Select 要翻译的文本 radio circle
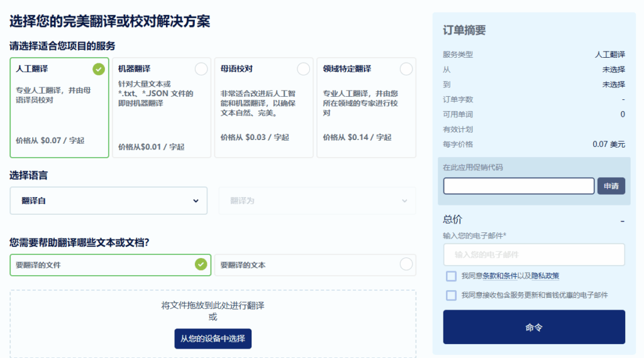 pos(406,264)
